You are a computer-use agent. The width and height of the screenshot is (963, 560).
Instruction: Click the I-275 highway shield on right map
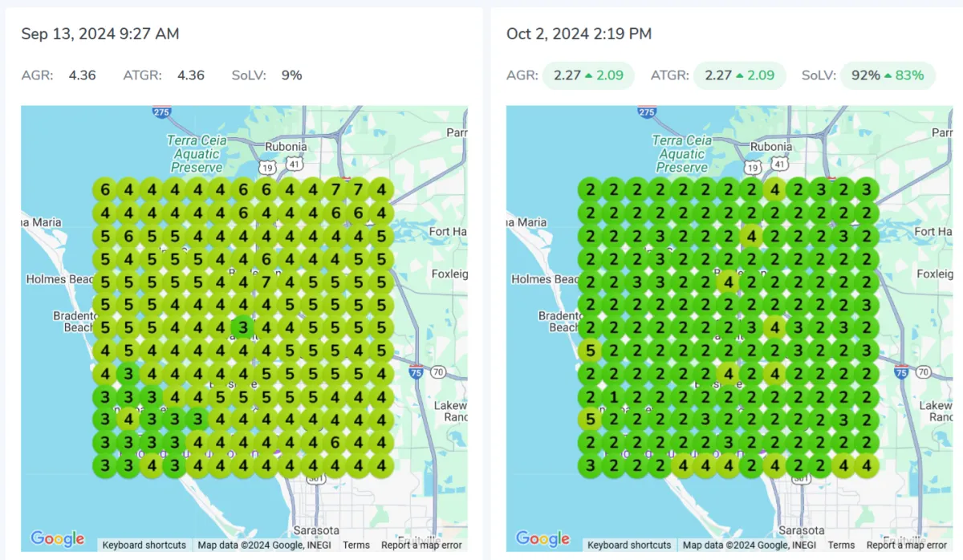[647, 113]
